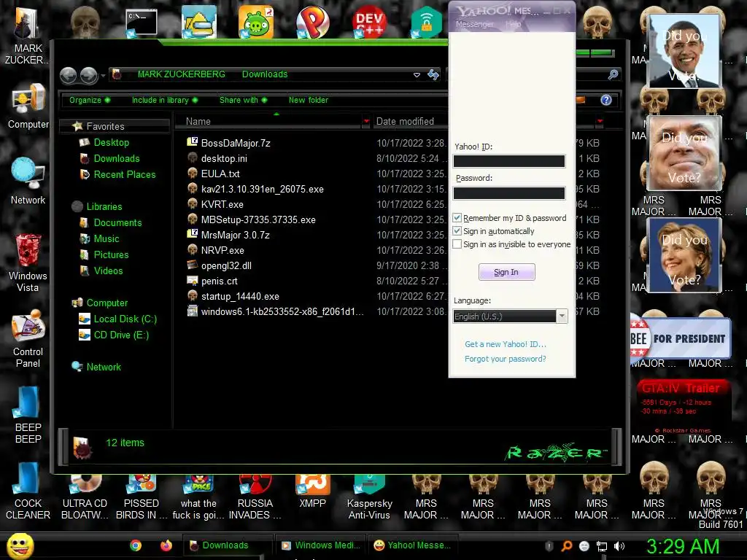The width and height of the screenshot is (747, 560).
Task: Open RUSSIA INVADES desktop shortcut
Action: [255, 497]
